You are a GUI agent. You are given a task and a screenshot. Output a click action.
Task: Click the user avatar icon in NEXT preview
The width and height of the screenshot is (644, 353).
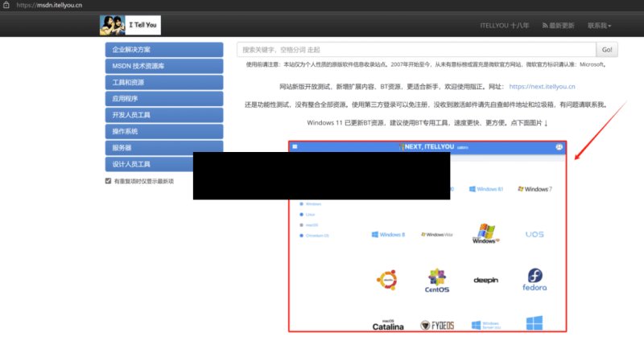coord(559,147)
